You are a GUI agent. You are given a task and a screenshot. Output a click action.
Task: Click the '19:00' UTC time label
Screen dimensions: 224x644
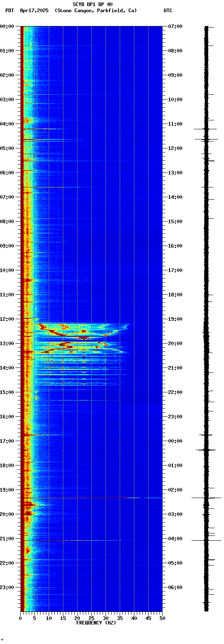pyautogui.click(x=175, y=319)
